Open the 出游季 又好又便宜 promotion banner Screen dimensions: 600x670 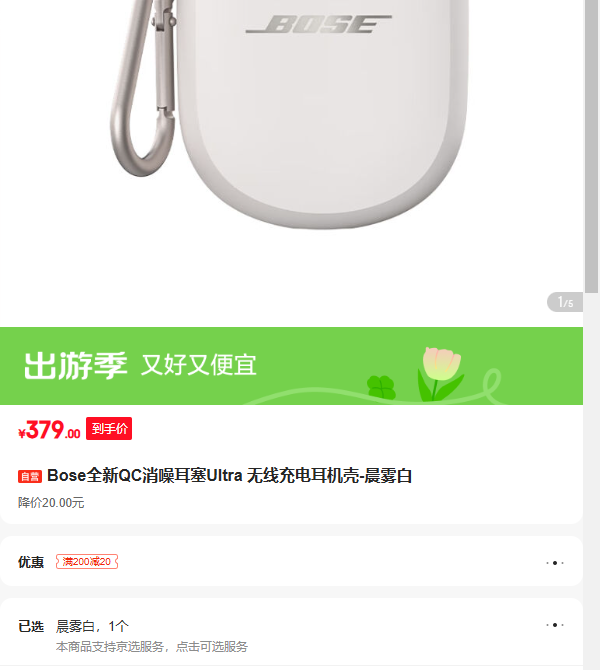291,366
